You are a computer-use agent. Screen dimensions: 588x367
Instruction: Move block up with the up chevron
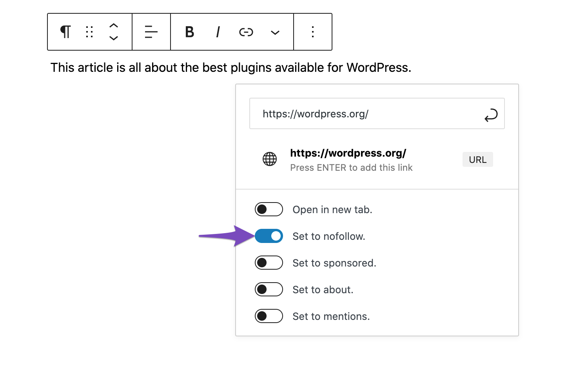pyautogui.click(x=114, y=26)
